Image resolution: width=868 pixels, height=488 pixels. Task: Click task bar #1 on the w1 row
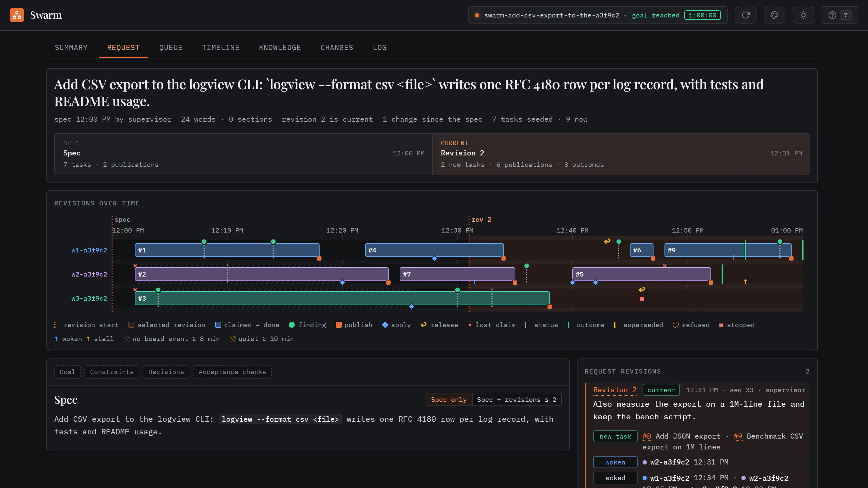pyautogui.click(x=227, y=250)
